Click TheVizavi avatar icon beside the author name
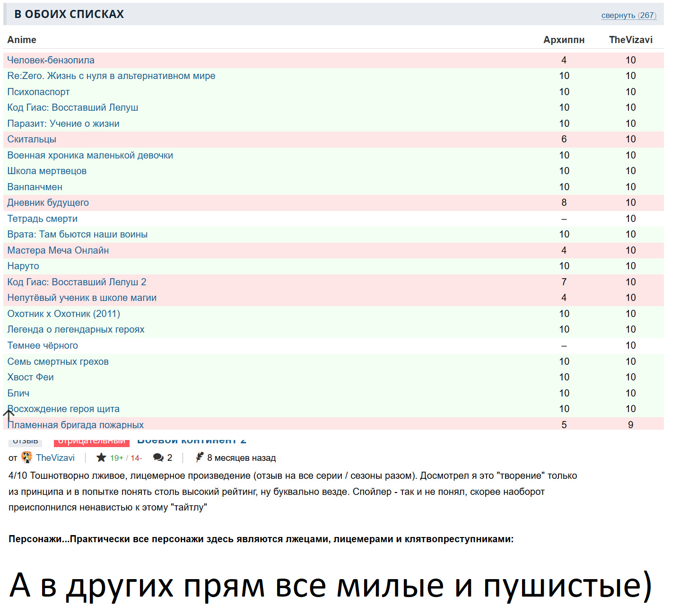Image resolution: width=679 pixels, height=616 pixels. pos(26,457)
